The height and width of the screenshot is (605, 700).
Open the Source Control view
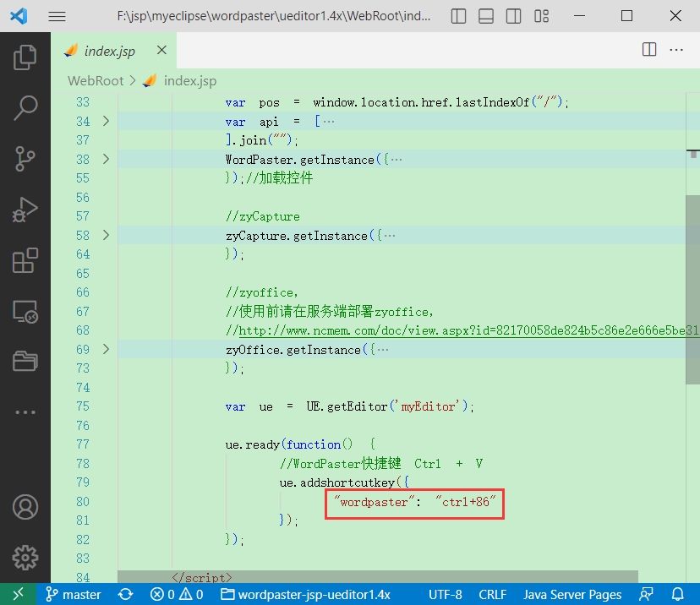[x=25, y=159]
